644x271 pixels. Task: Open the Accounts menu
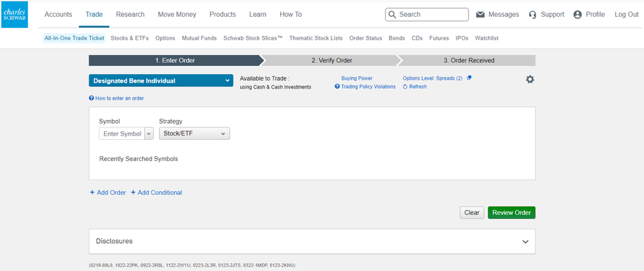59,15
